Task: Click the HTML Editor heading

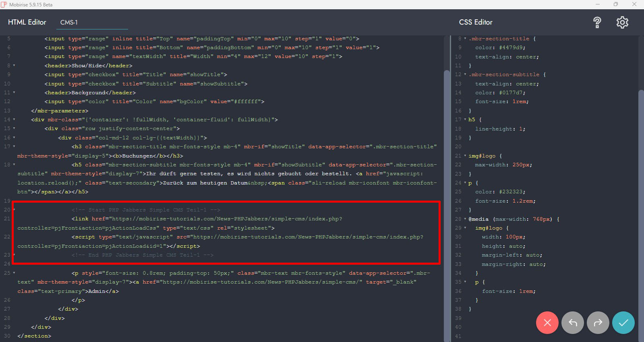Action: point(27,22)
